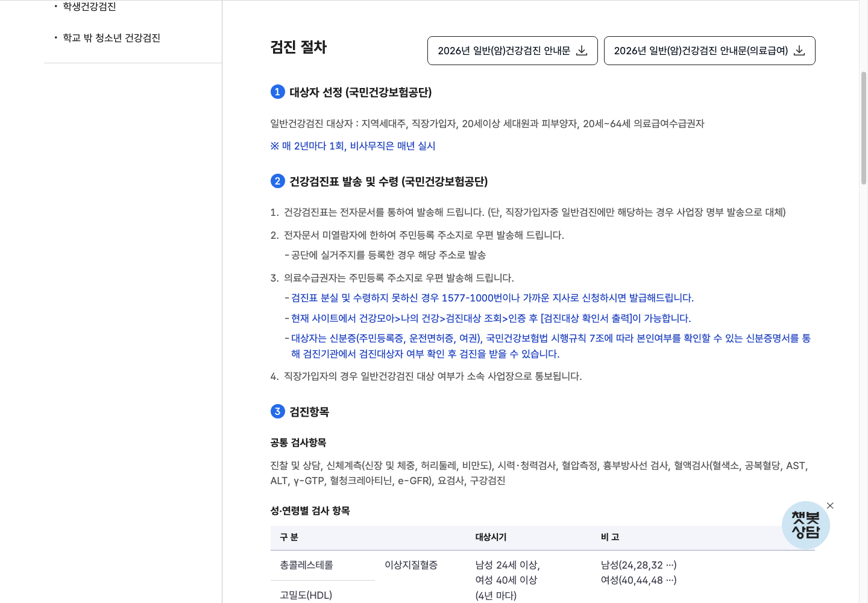
Task: Click the 검진 절차 heading
Action: [x=298, y=47]
